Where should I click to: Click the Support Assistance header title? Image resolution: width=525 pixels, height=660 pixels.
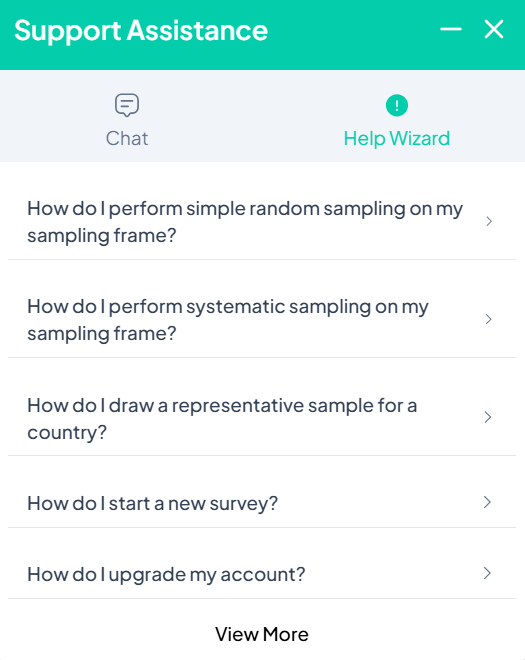141,30
